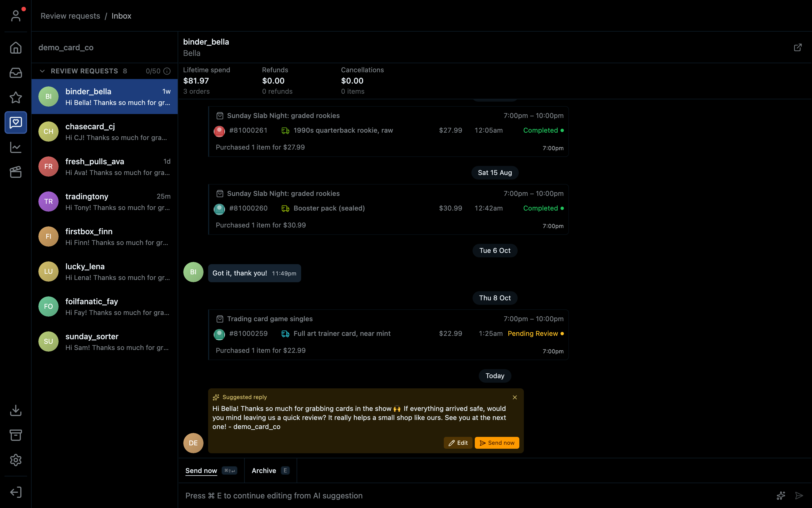
Task: Open settings gear icon in sidebar
Action: click(x=16, y=460)
